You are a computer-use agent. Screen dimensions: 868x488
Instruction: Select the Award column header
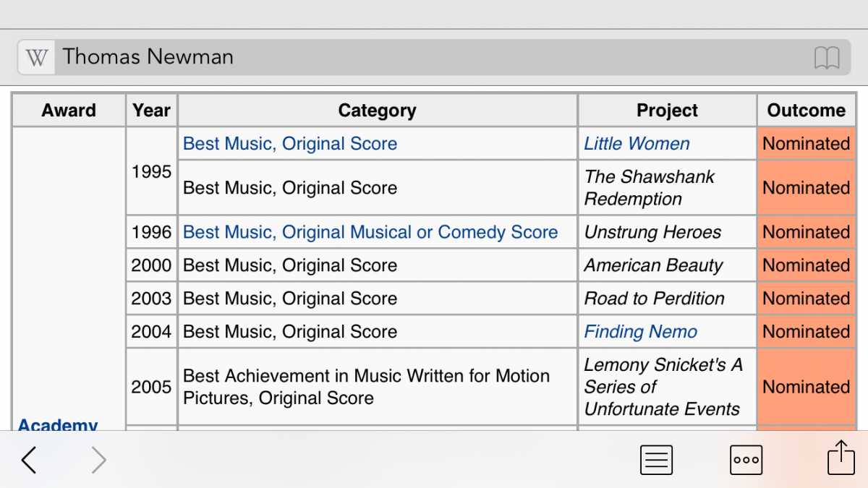69,110
